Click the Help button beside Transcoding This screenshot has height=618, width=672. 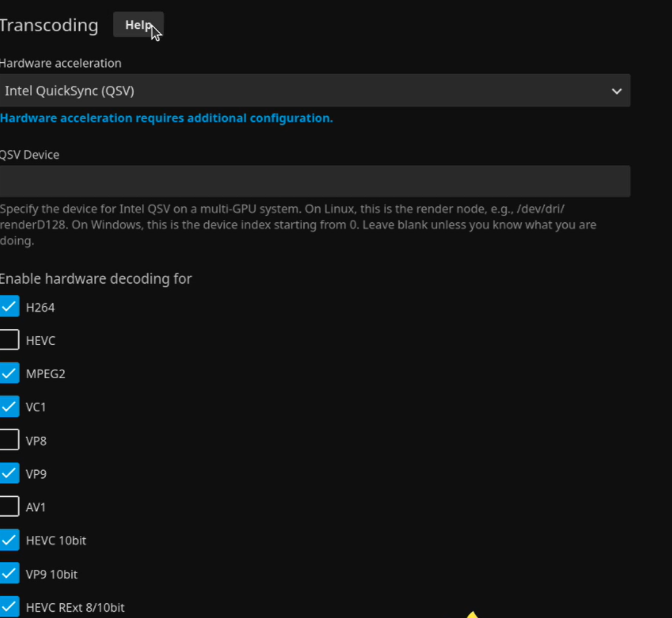138,25
